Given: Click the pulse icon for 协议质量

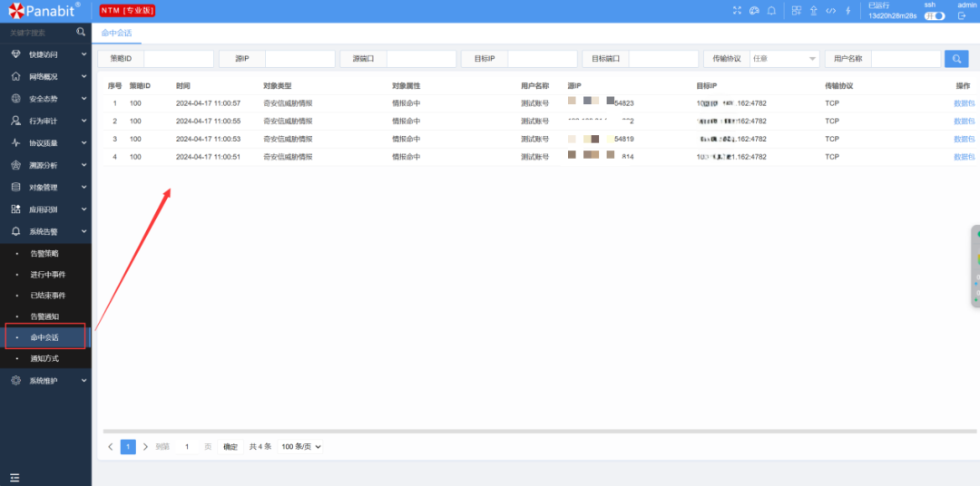Looking at the screenshot, I should 16,143.
